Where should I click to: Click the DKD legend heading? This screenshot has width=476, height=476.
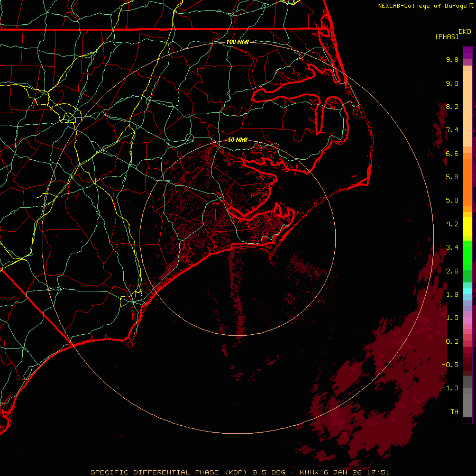click(x=465, y=32)
